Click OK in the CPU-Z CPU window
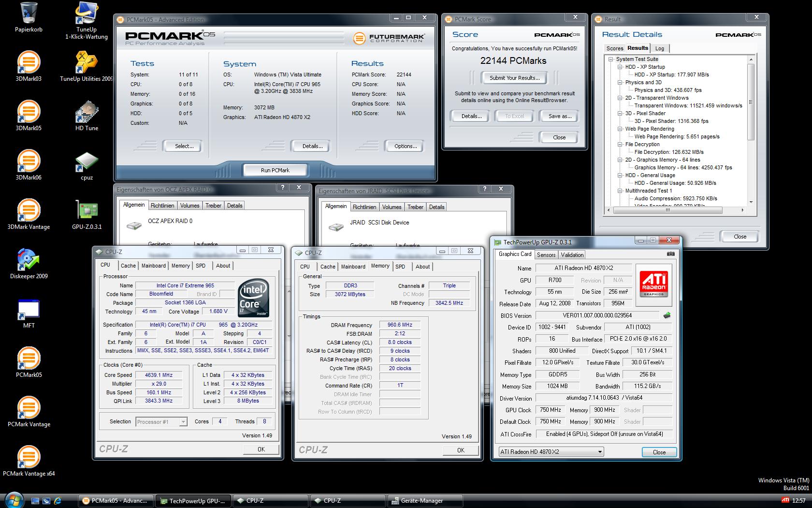Image resolution: width=812 pixels, height=508 pixels. click(261, 449)
